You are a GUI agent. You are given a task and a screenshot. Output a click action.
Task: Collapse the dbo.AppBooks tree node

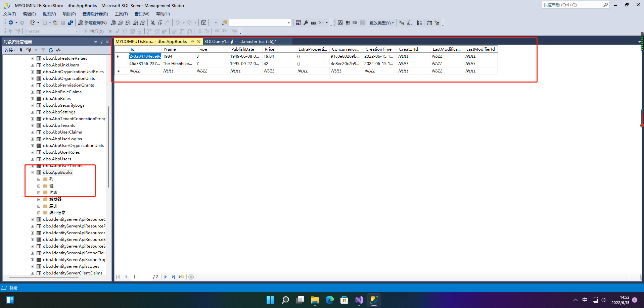pyautogui.click(x=33, y=172)
